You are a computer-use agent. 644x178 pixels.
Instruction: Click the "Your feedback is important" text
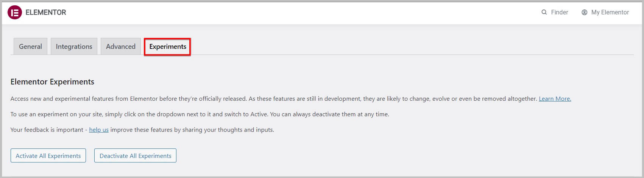[x=47, y=130]
